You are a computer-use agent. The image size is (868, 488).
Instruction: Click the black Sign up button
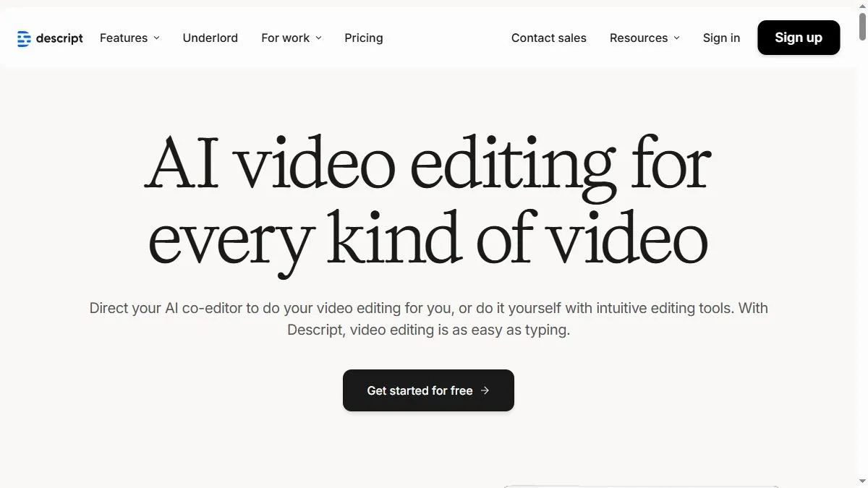(799, 38)
